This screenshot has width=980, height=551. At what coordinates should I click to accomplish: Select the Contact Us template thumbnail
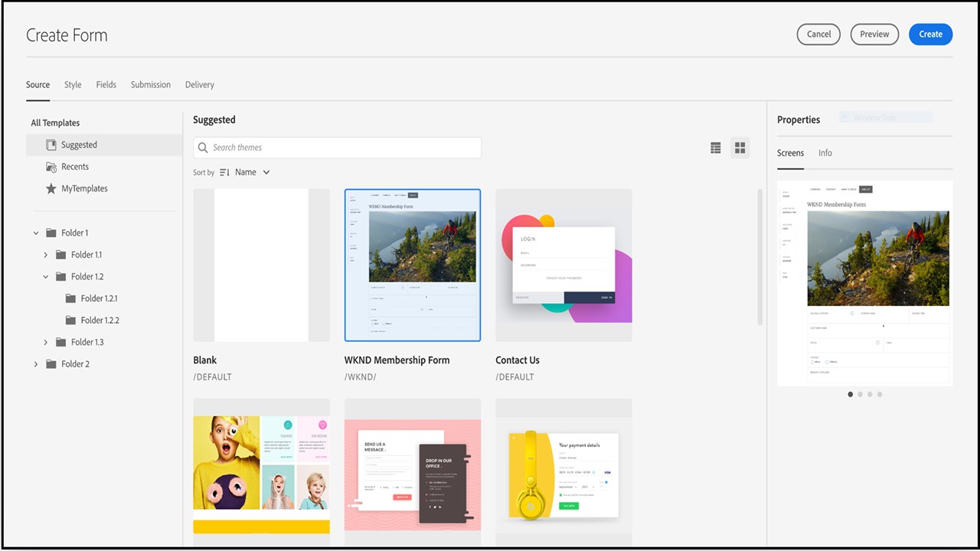pyautogui.click(x=563, y=265)
